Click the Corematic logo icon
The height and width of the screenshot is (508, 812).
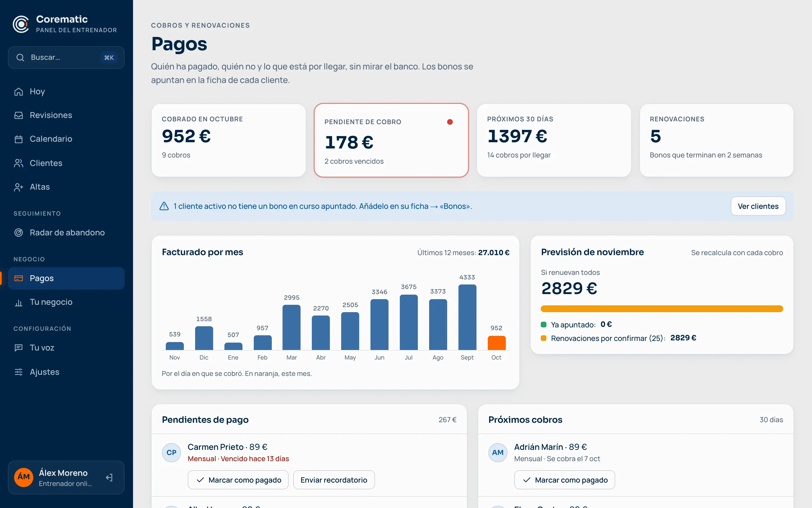21,24
